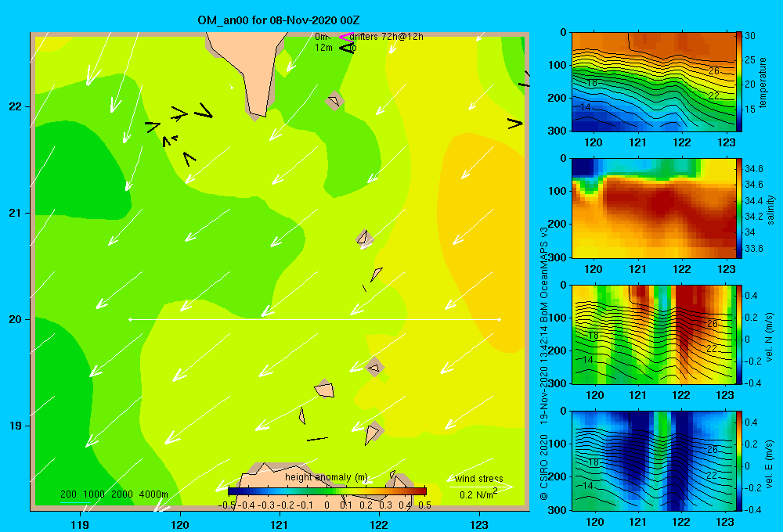This screenshot has height=532, width=783.
Task: Click the 34.8 tick on the salinity scale
Action: point(753,169)
